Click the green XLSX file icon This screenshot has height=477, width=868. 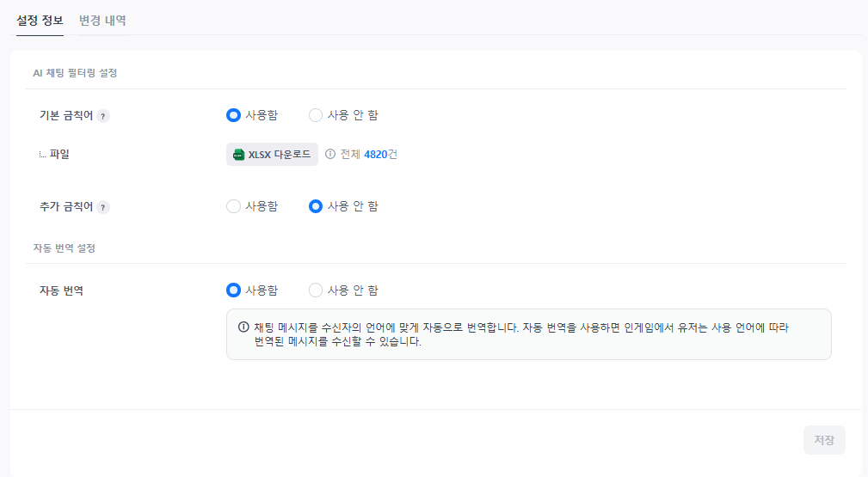(238, 155)
